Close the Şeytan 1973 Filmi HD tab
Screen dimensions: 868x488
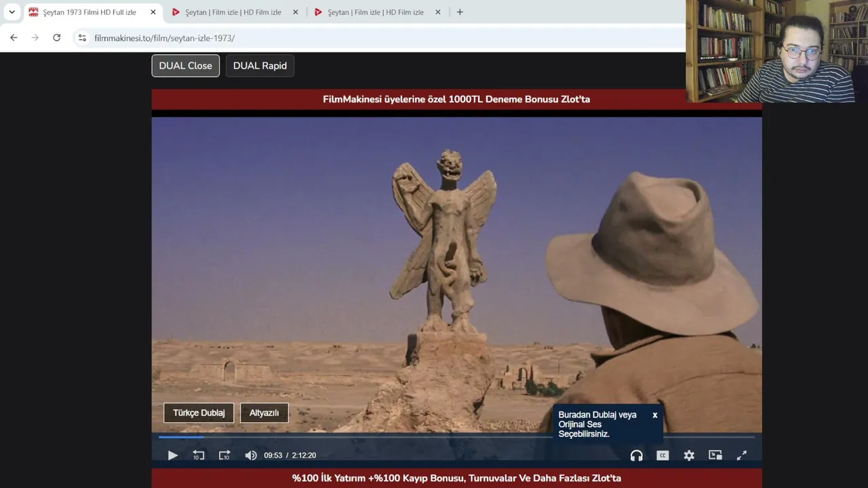click(x=153, y=12)
